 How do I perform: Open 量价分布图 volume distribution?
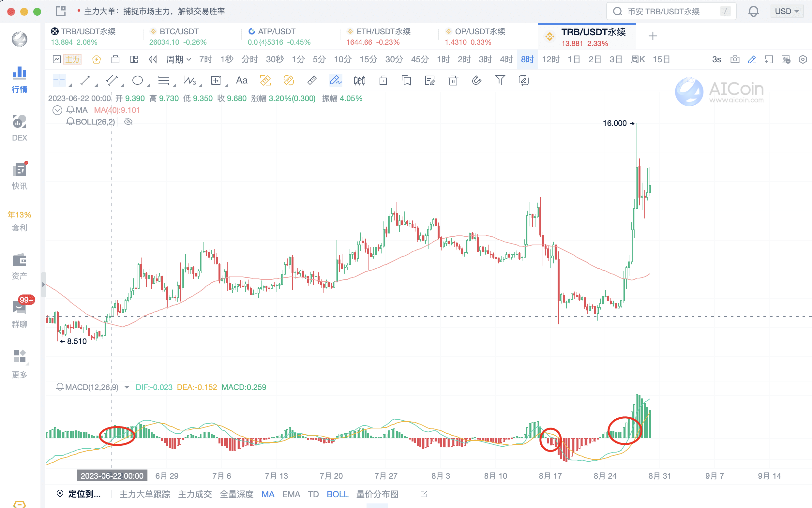pyautogui.click(x=377, y=494)
